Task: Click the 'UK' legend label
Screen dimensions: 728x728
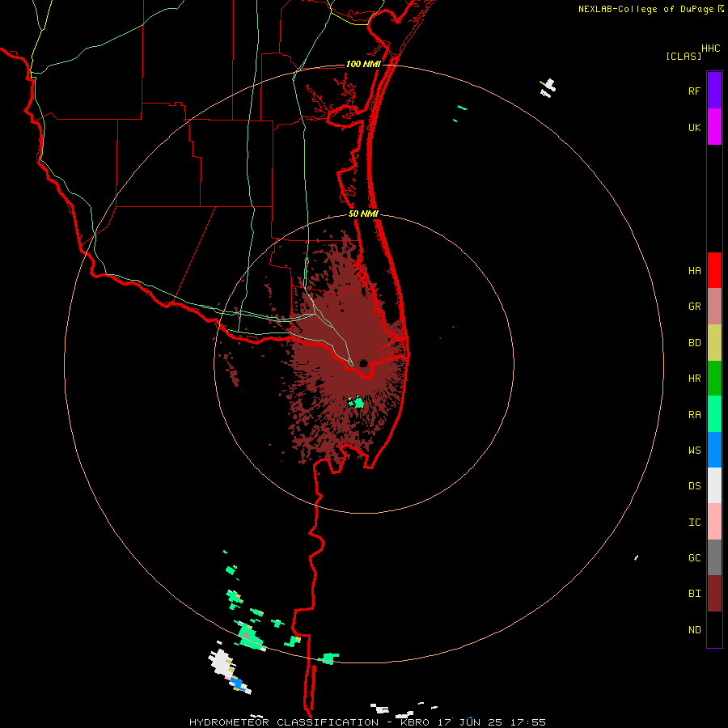Action: [695, 127]
